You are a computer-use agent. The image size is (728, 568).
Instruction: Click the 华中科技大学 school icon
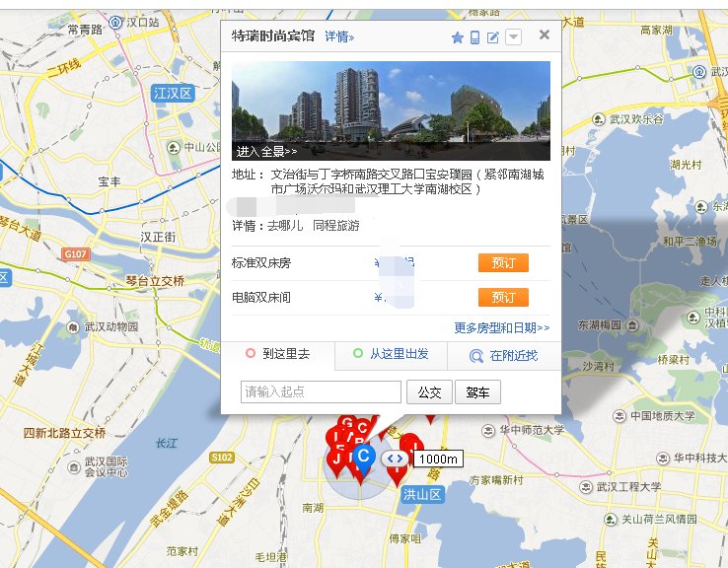[x=663, y=459]
